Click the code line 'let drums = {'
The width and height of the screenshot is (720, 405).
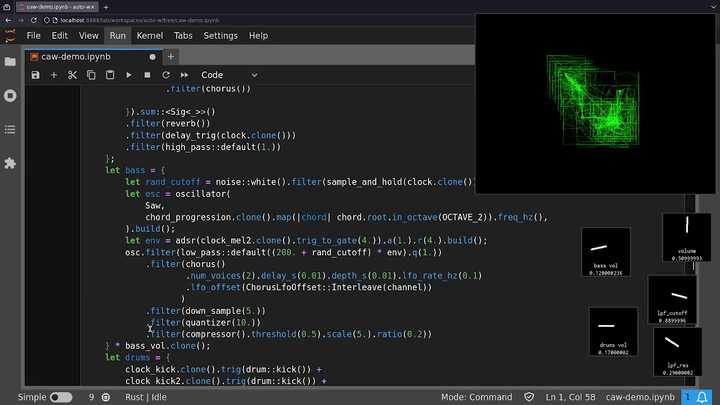coord(138,357)
